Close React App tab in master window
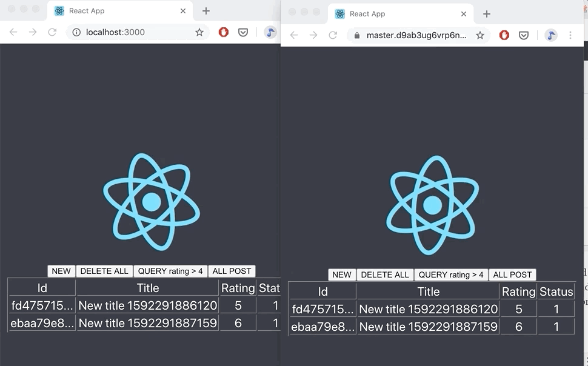 point(464,14)
